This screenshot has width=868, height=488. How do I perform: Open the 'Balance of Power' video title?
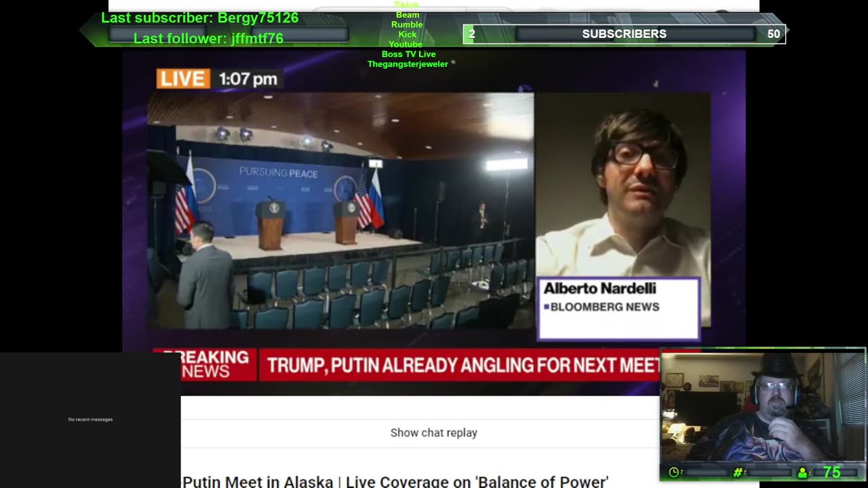pyautogui.click(x=395, y=482)
